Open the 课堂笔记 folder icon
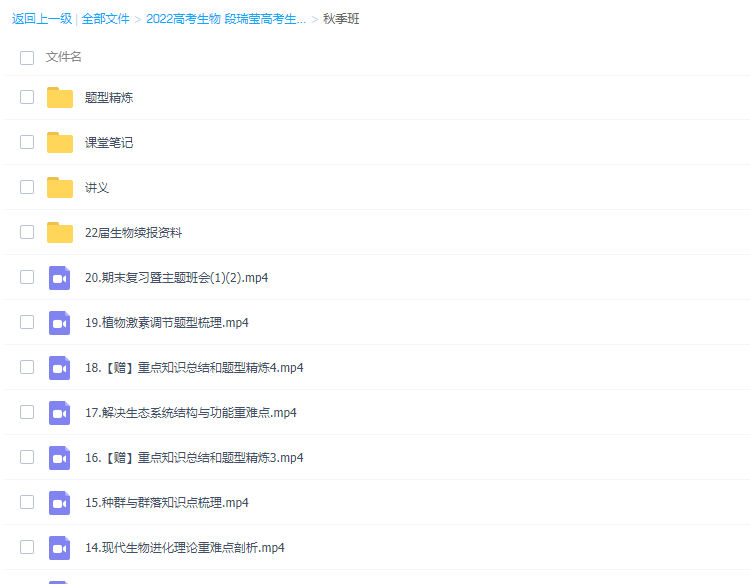Viewport: 750px width, 584px height. pos(60,143)
